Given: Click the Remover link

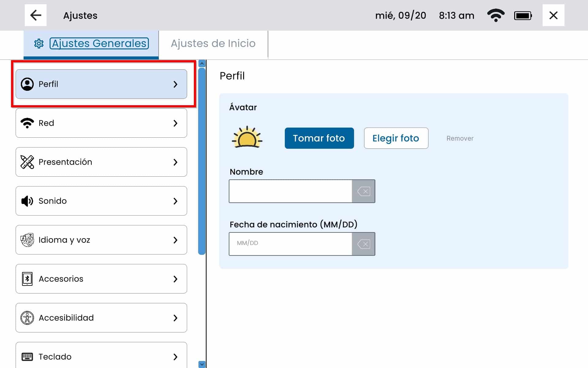Looking at the screenshot, I should (x=460, y=138).
